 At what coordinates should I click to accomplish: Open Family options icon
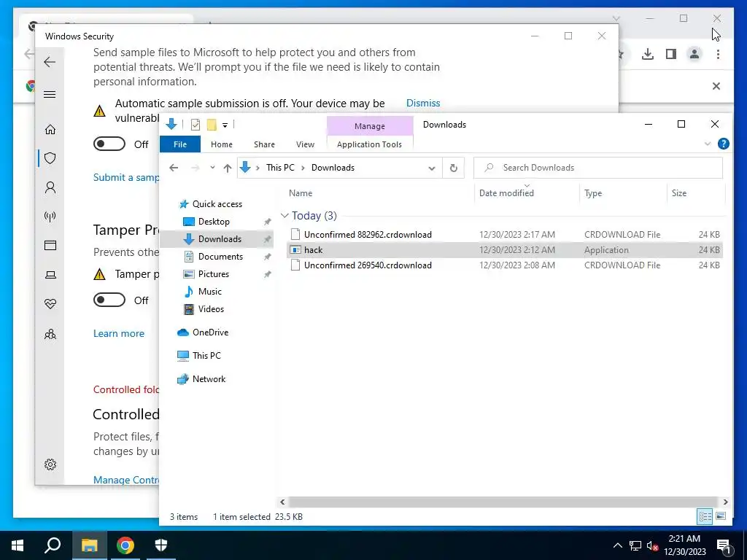pyautogui.click(x=50, y=334)
